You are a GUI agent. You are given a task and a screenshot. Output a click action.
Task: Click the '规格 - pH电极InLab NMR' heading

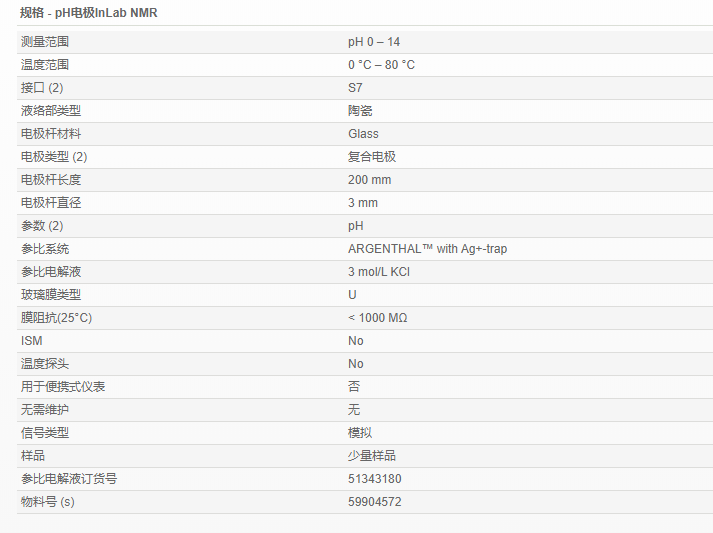[x=89, y=13]
